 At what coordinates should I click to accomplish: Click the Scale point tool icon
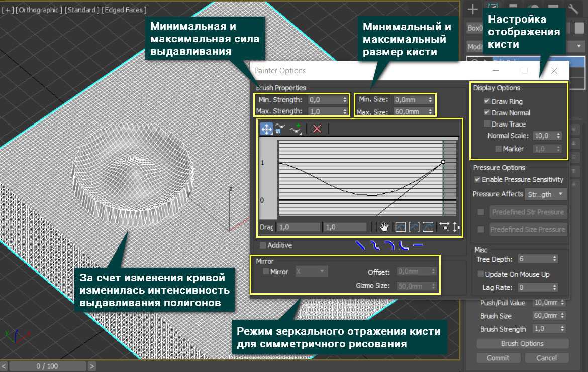click(280, 129)
